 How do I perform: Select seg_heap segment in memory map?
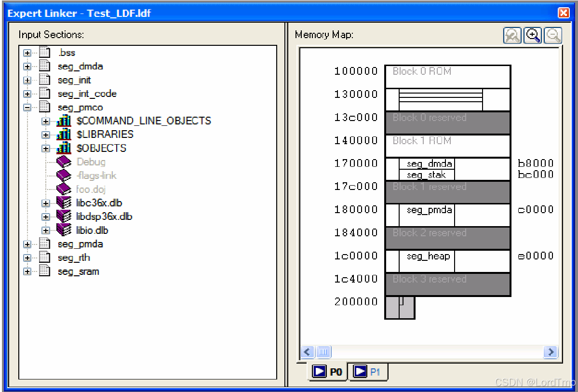point(427,261)
